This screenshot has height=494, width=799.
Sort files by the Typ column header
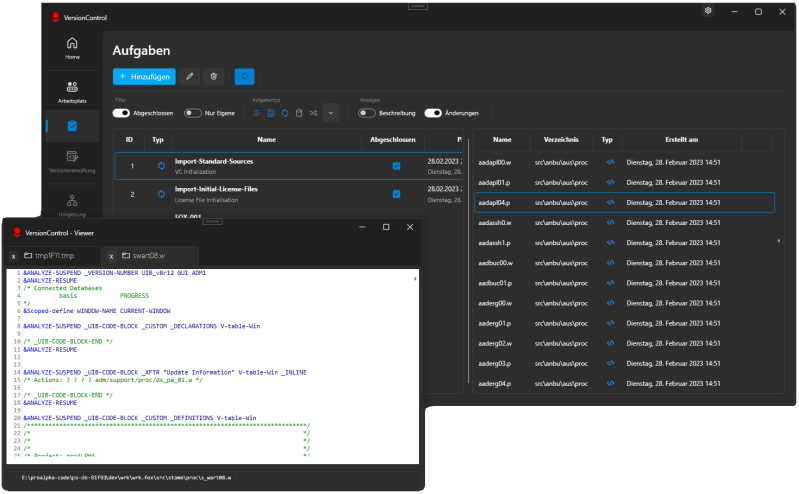tap(607, 140)
